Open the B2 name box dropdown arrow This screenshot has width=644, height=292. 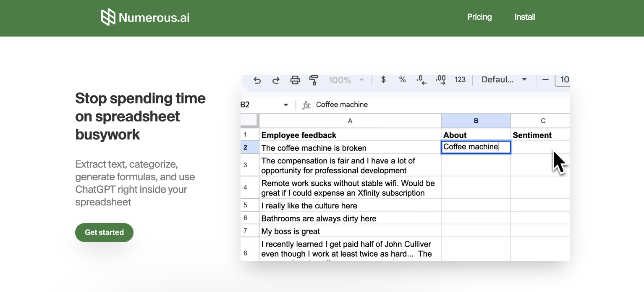tap(286, 105)
